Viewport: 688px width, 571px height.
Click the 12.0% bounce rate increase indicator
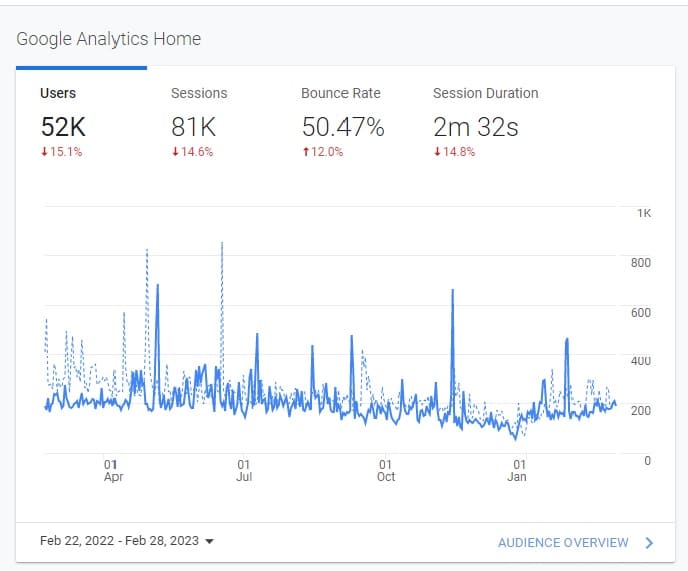pyautogui.click(x=322, y=152)
